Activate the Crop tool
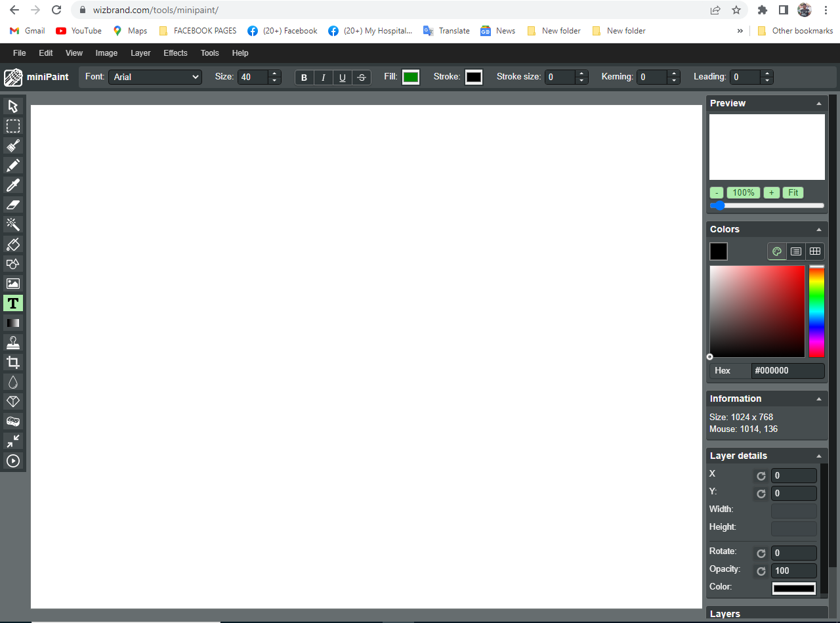Screen dimensions: 840x623 pyautogui.click(x=13, y=362)
